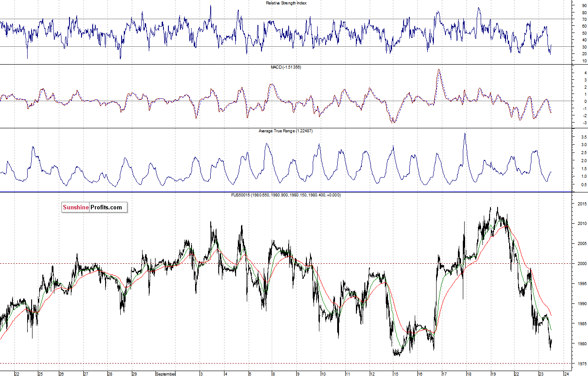Click the 2.0 label on ATR axis
Image resolution: width=588 pixels, height=376 pixels.
pyautogui.click(x=584, y=161)
